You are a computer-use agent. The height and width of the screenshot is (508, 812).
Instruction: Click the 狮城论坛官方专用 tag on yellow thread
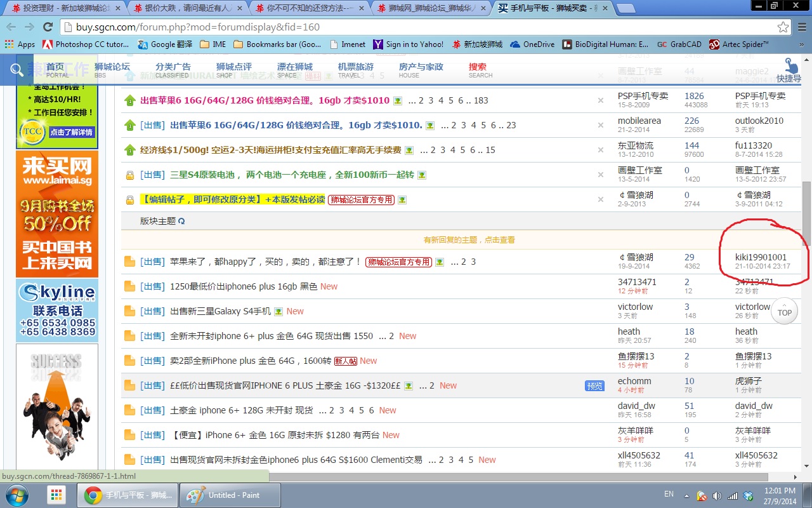pyautogui.click(x=361, y=199)
